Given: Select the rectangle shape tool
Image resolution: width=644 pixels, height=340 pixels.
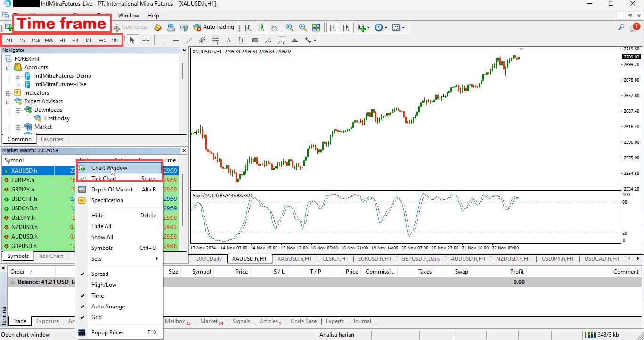Looking at the screenshot, I should [x=255, y=40].
